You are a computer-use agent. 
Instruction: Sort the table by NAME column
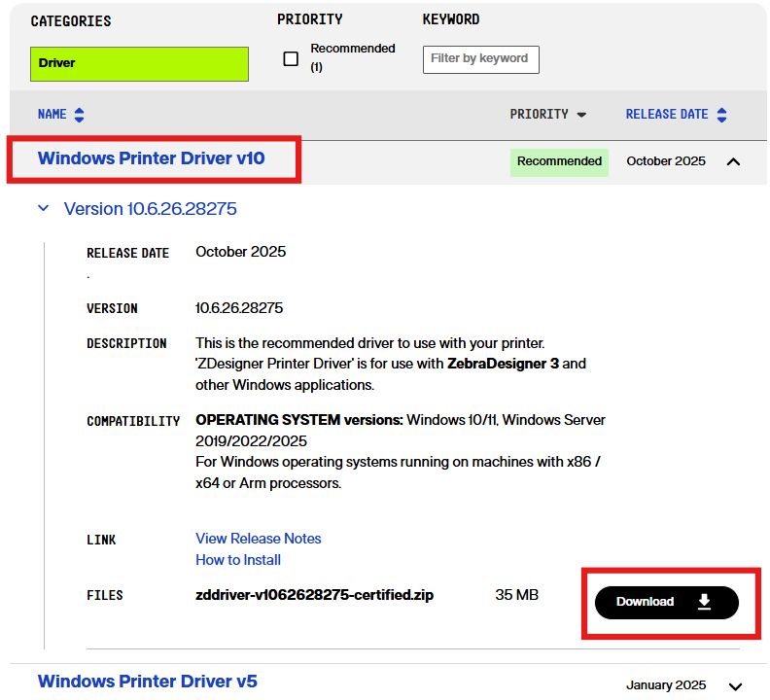61,115
